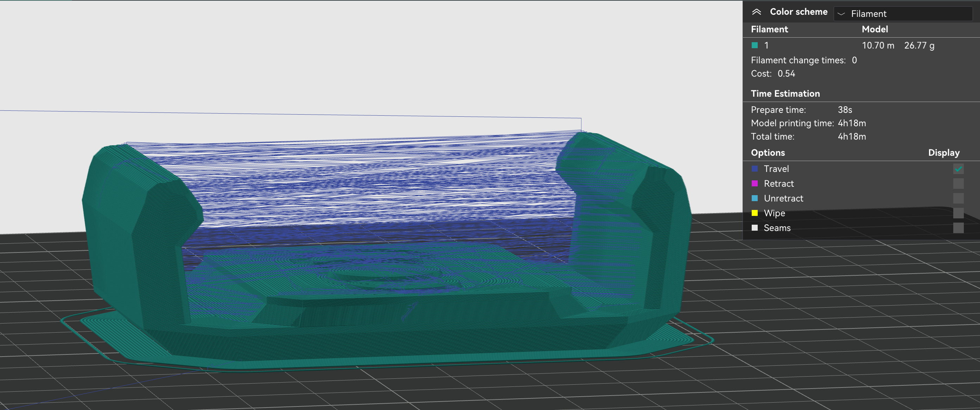Viewport: 980px width, 410px height.
Task: Click the Display column header
Action: [x=943, y=153]
